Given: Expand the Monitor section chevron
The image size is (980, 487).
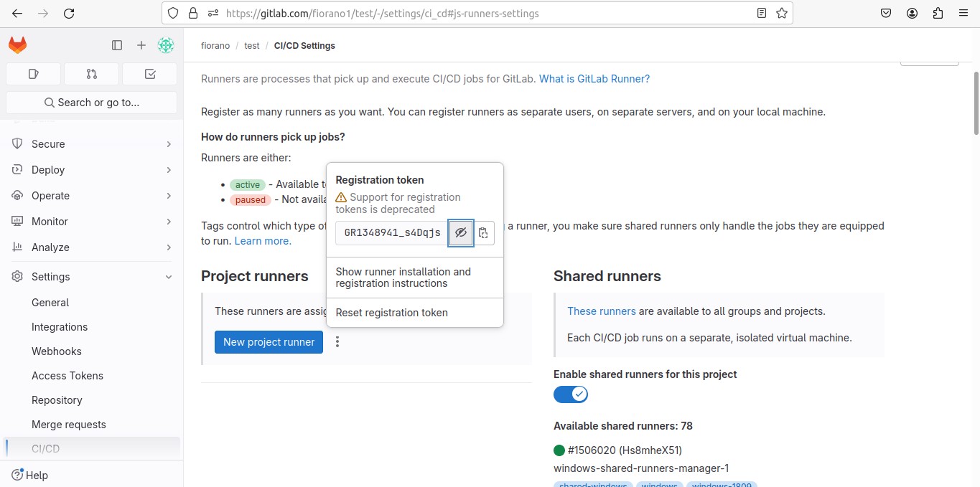Looking at the screenshot, I should coord(169,222).
